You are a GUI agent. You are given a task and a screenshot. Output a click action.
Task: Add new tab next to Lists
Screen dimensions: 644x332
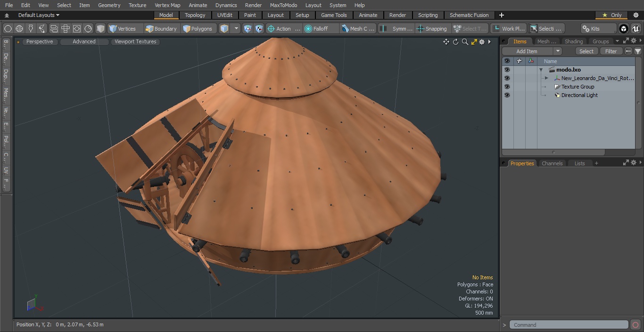coord(596,163)
